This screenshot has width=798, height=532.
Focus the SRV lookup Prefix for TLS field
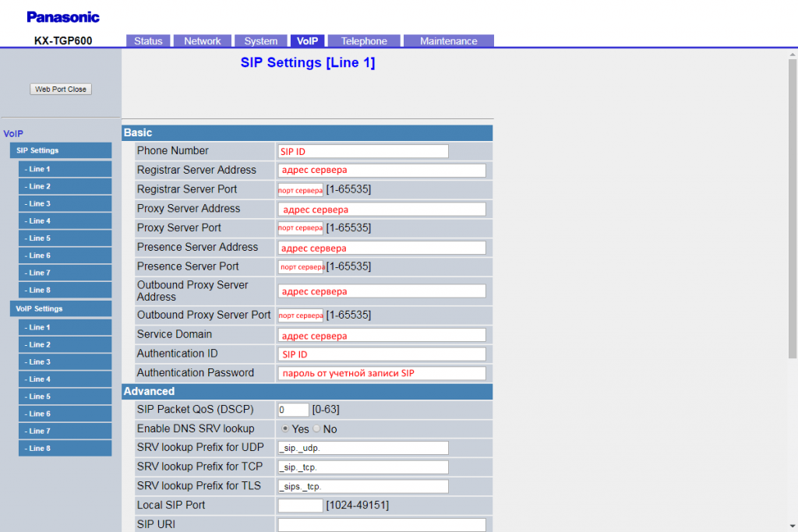click(x=363, y=487)
